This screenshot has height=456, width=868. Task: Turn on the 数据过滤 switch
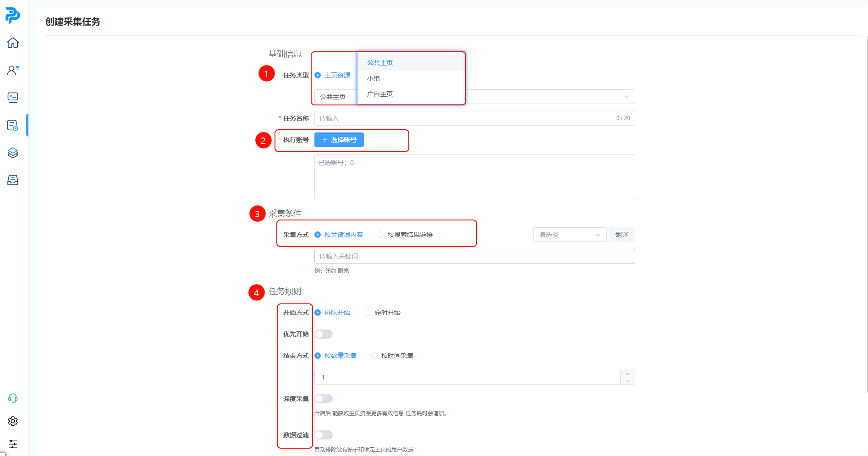tap(324, 435)
